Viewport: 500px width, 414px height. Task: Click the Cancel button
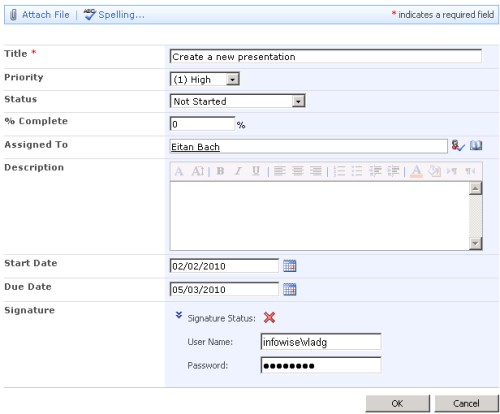466,404
